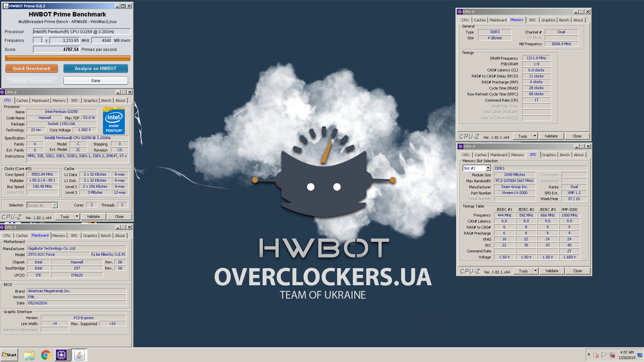Click the Part Number Xtreem LV-2000
The height and width of the screenshot is (362, 644).
point(515,193)
